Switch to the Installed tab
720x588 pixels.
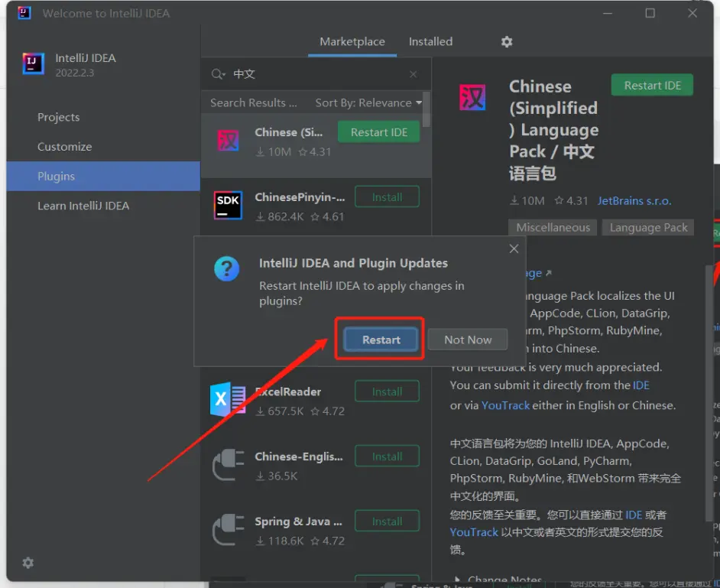click(431, 42)
